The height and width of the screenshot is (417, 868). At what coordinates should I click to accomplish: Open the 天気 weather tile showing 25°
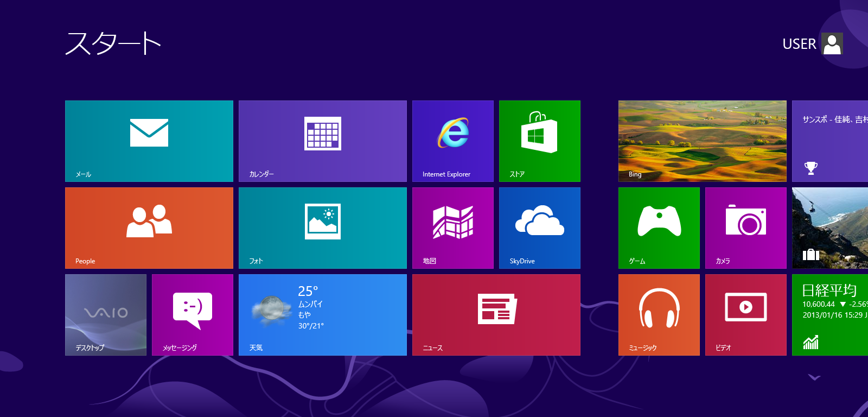tap(323, 315)
